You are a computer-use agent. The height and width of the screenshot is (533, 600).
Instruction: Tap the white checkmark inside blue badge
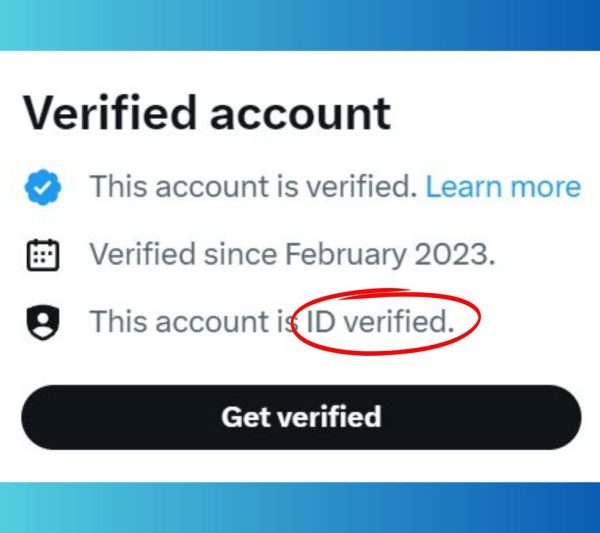pos(43,187)
